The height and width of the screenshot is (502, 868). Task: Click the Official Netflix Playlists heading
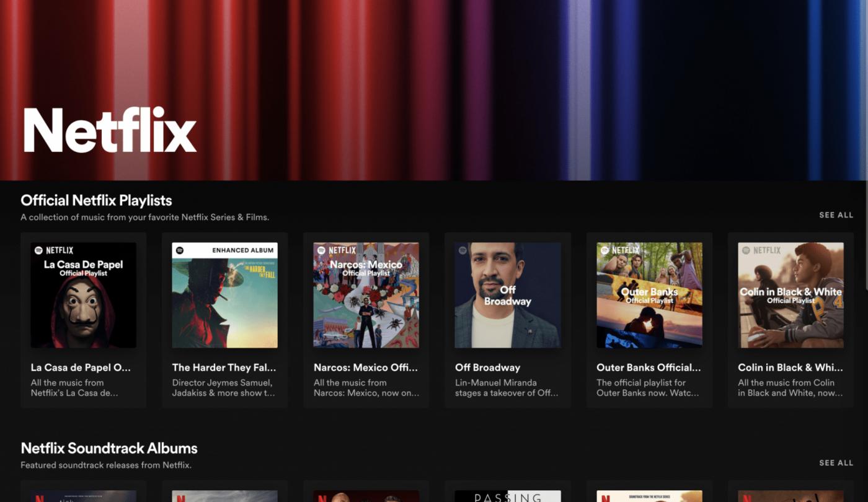pyautogui.click(x=96, y=200)
